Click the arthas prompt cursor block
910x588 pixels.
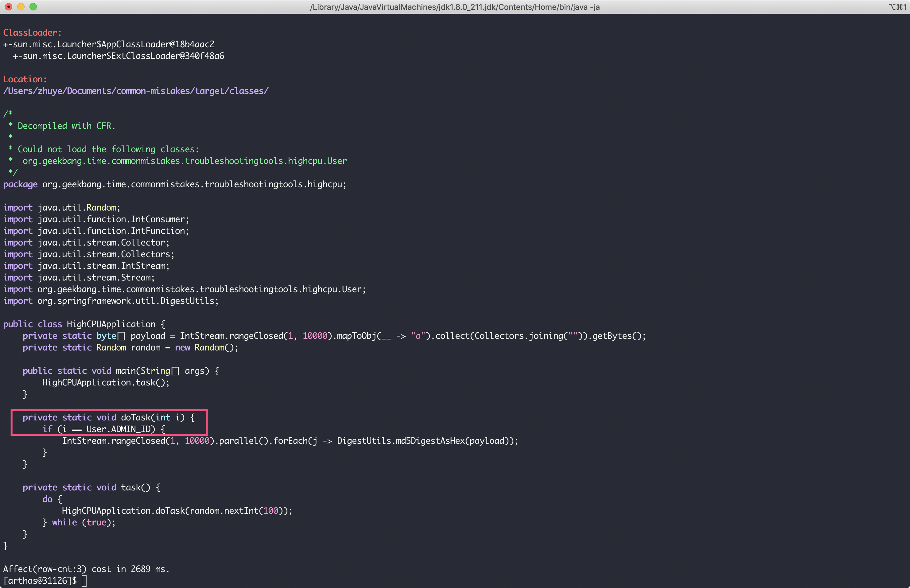(84, 581)
